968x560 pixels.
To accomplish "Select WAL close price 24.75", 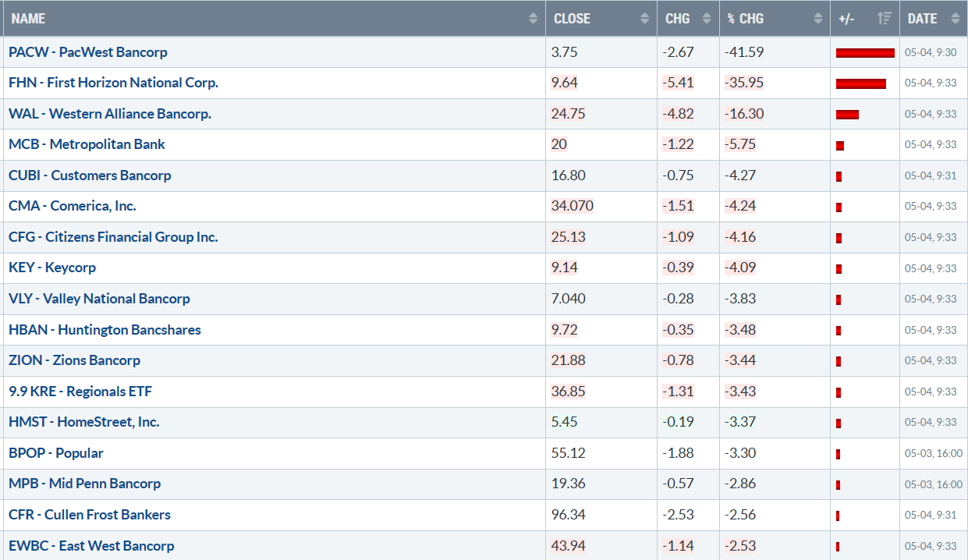I will coord(569,114).
